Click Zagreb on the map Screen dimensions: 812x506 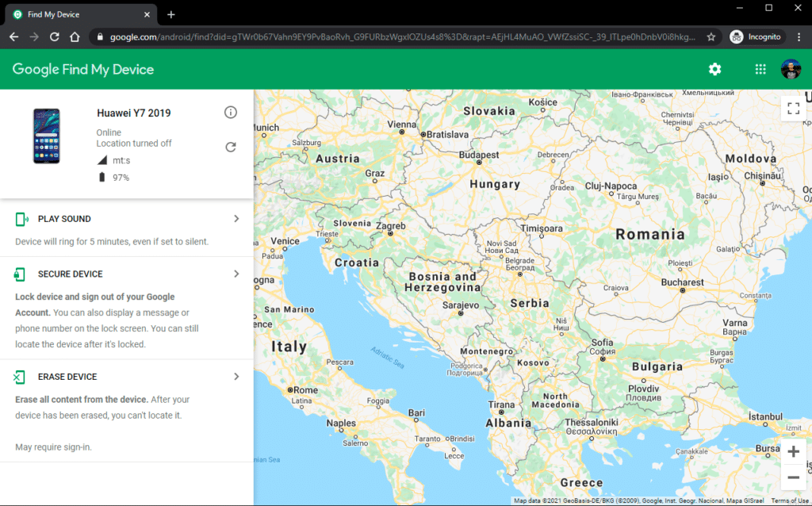(x=390, y=226)
